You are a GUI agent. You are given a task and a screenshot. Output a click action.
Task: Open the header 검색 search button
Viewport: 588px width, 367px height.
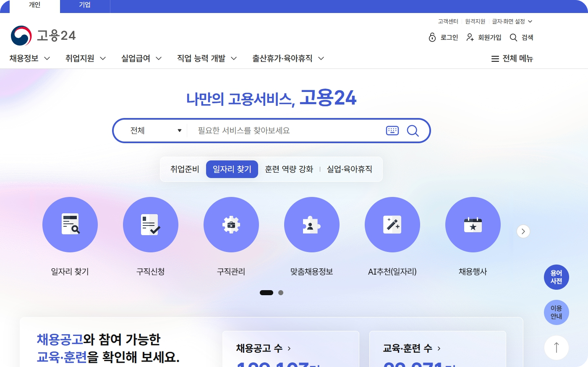point(521,37)
